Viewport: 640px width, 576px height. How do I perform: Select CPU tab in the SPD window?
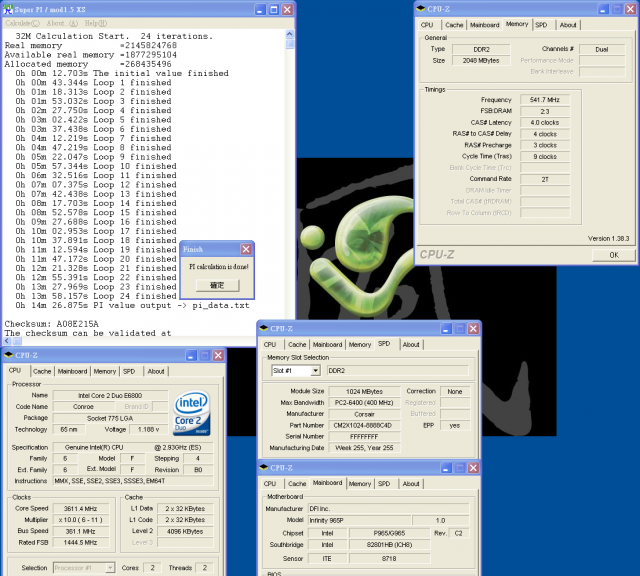pos(270,345)
